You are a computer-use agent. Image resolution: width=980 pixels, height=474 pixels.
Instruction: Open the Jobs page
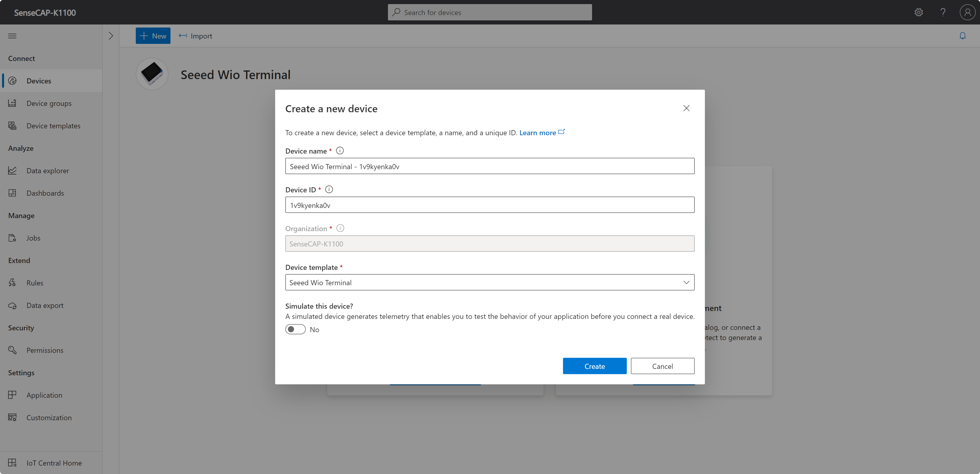(x=51, y=238)
